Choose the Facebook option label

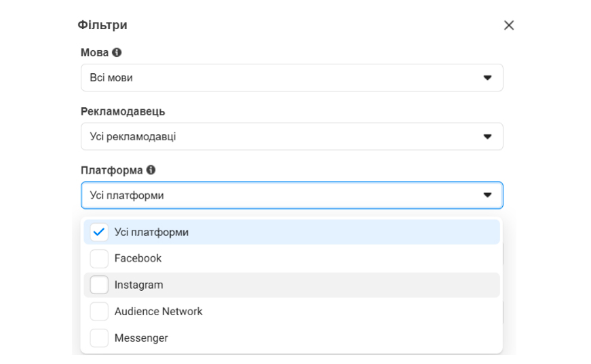click(138, 258)
